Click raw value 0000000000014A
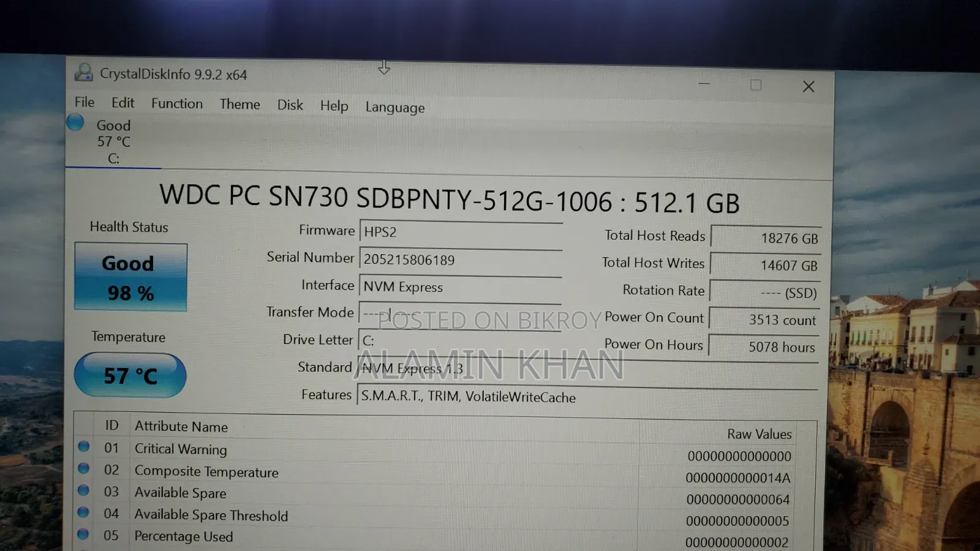The height and width of the screenshot is (551, 980). 738,478
